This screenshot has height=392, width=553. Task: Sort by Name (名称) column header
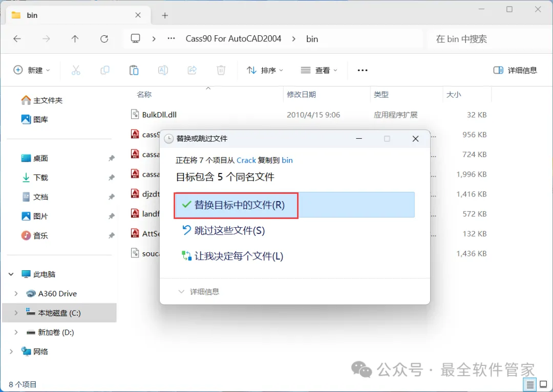(144, 95)
